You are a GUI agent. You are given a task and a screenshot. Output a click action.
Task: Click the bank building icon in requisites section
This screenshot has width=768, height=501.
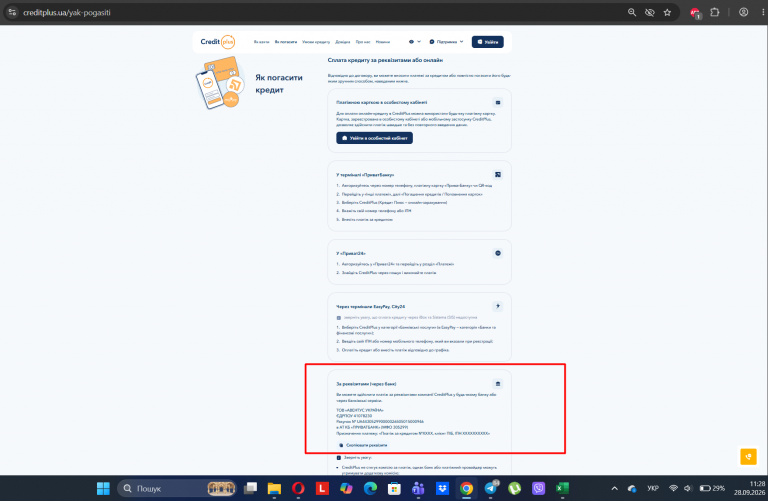click(498, 383)
